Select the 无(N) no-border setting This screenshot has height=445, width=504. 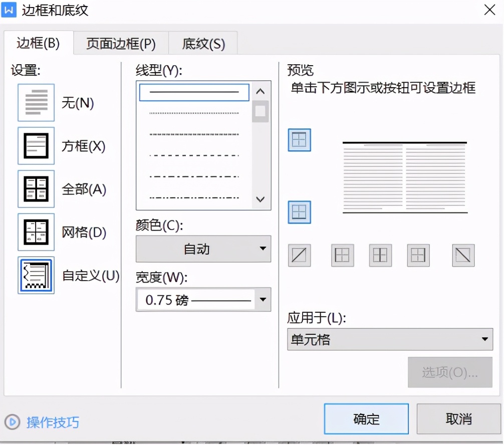[36, 103]
